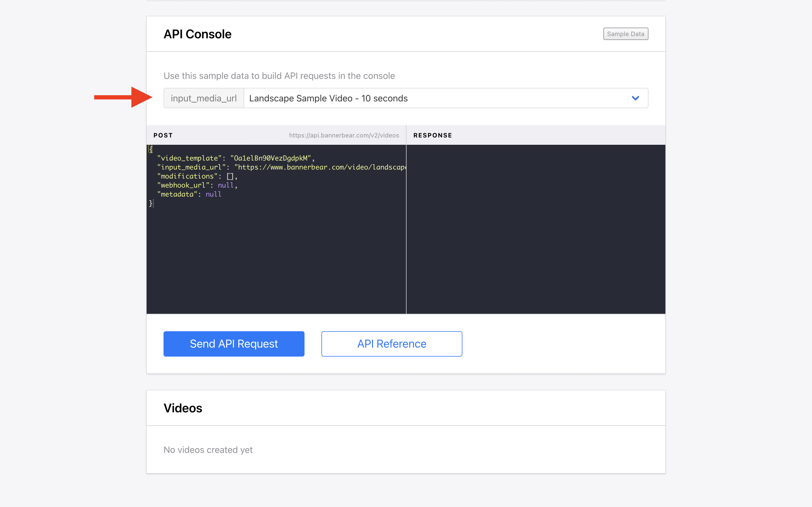Click the Sample Data button
The height and width of the screenshot is (507, 812).
[x=625, y=34]
